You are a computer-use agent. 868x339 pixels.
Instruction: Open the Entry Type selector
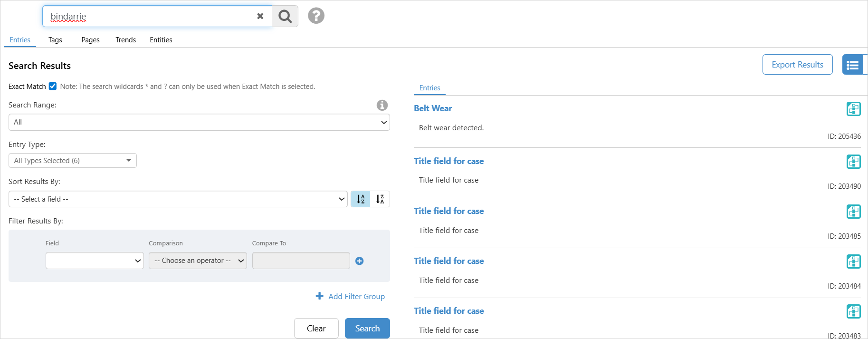pos(73,161)
